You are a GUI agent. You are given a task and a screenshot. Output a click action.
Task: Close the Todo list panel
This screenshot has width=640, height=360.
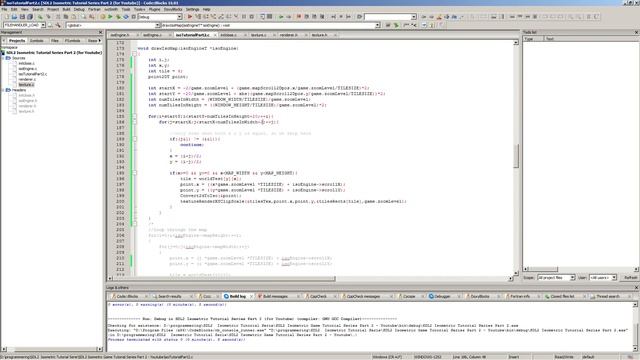[636, 32]
